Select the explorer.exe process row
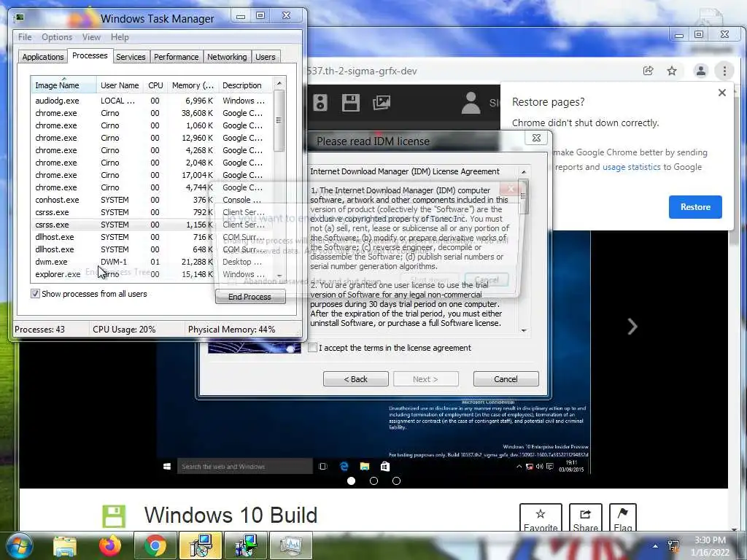 (x=152, y=274)
